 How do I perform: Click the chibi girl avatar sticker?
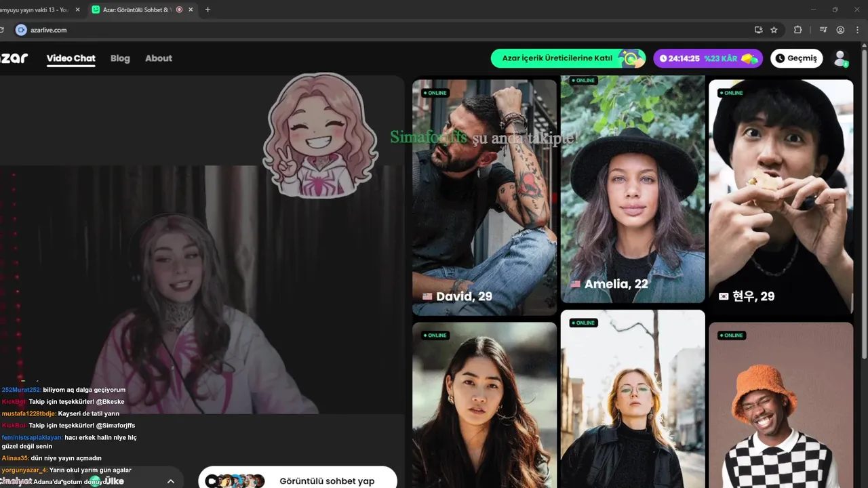tap(320, 136)
